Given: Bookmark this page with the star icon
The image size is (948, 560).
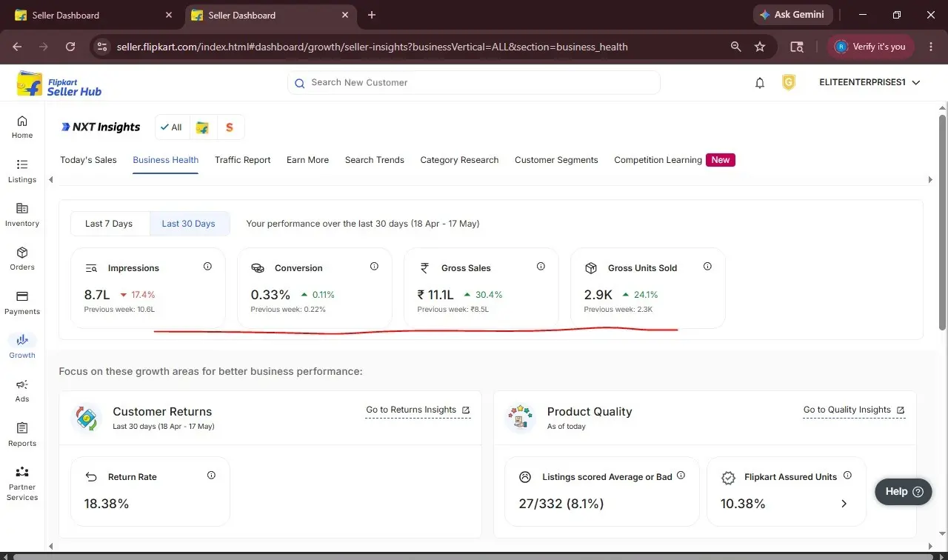Looking at the screenshot, I should pos(760,47).
